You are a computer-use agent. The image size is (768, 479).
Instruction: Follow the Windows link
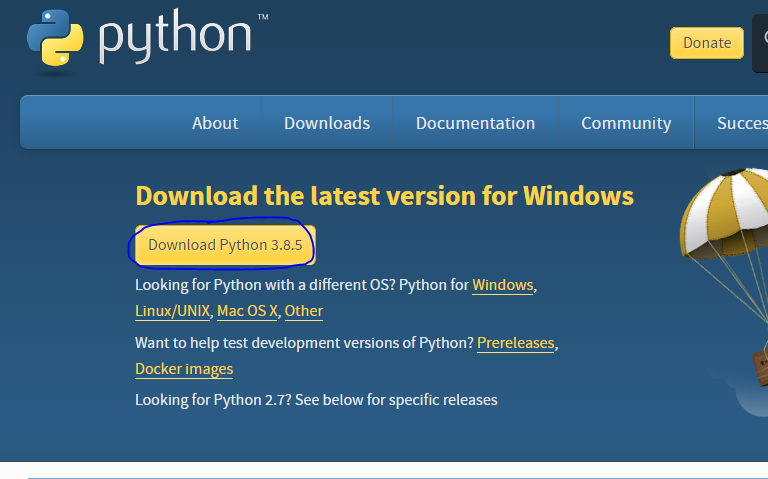click(503, 285)
